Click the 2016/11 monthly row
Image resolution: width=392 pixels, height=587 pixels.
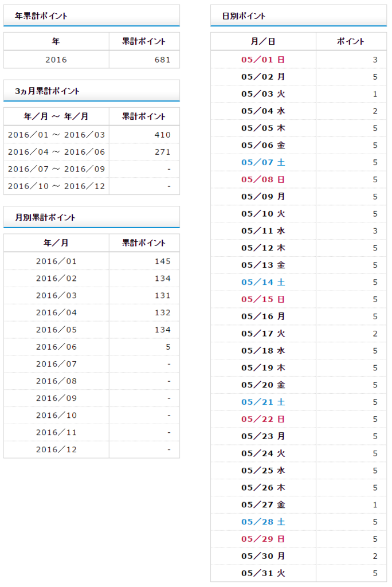91,432
